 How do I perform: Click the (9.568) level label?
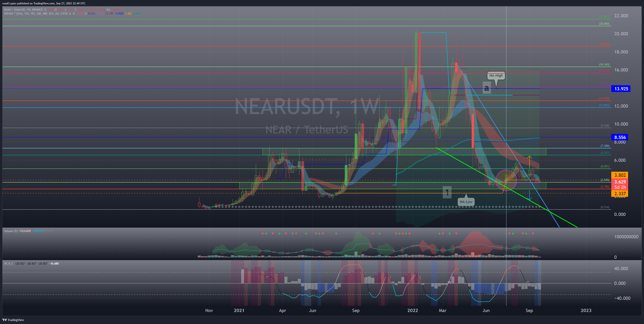pyautogui.click(x=605, y=126)
